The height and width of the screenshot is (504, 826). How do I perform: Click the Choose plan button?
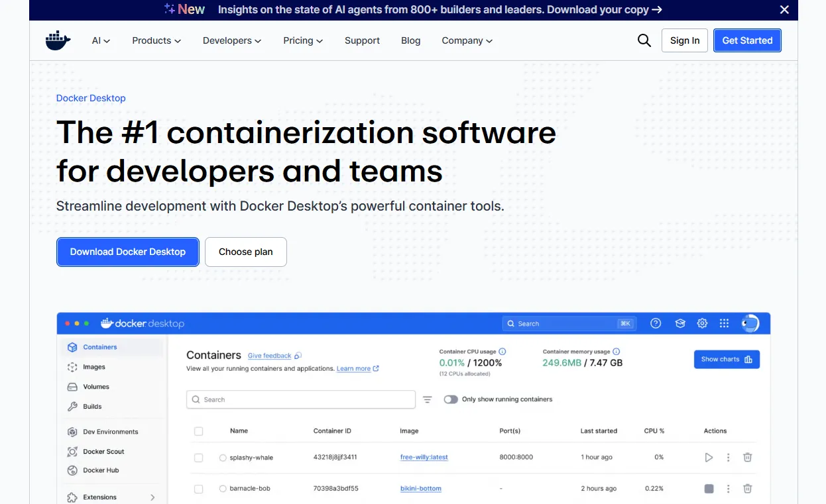pyautogui.click(x=246, y=252)
